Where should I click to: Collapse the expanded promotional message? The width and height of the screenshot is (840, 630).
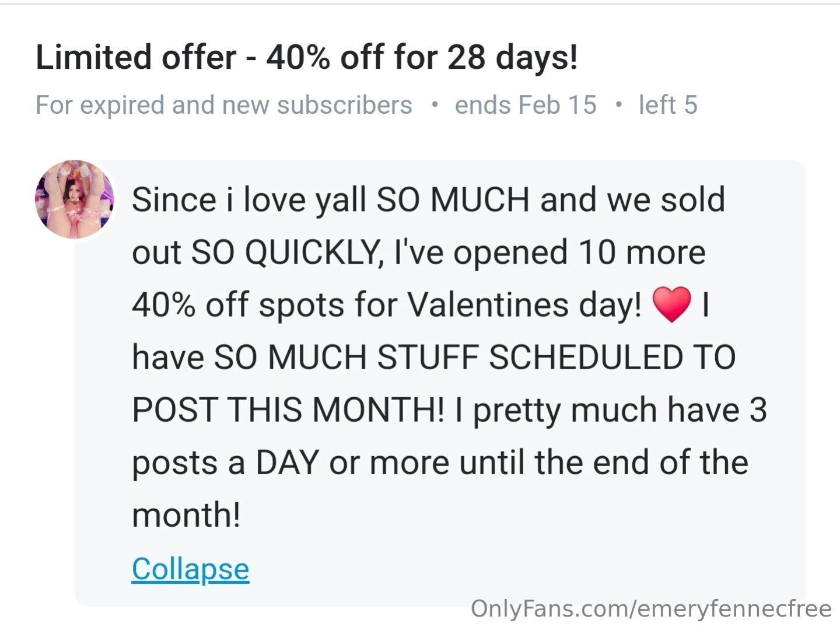[190, 569]
